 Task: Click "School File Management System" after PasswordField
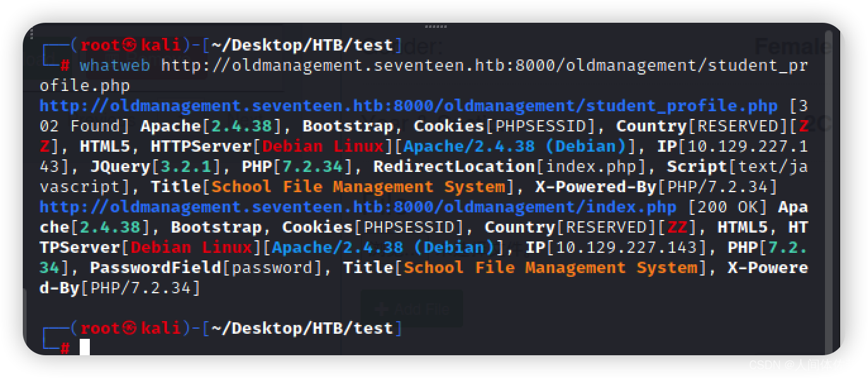point(550,267)
